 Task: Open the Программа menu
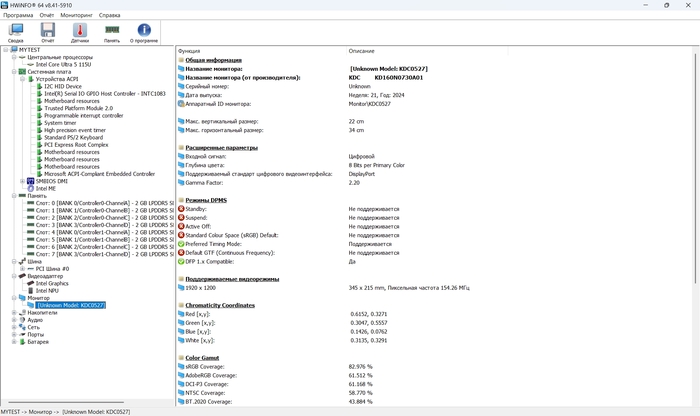[x=19, y=16]
